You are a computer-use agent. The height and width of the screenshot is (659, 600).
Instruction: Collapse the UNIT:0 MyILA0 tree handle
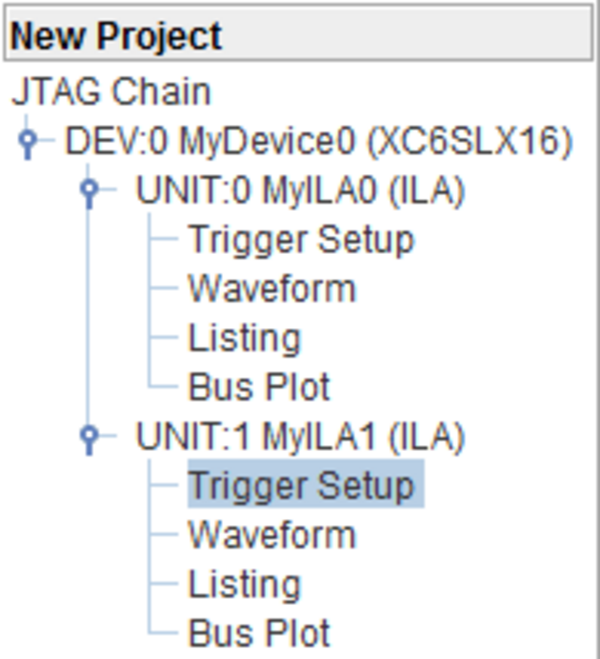pyautogui.click(x=89, y=190)
